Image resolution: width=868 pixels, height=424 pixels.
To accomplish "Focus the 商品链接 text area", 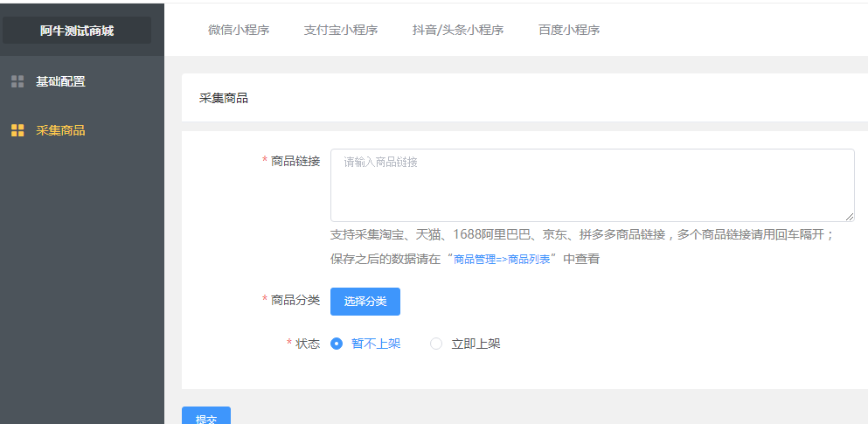I will click(592, 184).
